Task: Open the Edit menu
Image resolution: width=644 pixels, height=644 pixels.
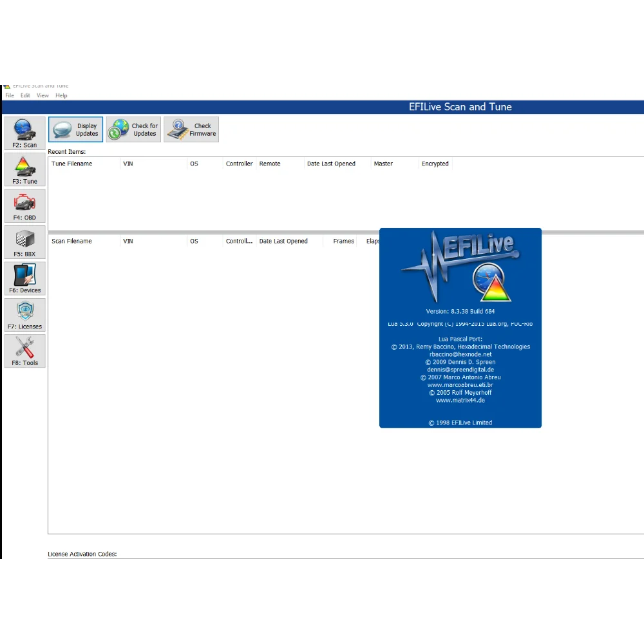Action: click(25, 95)
